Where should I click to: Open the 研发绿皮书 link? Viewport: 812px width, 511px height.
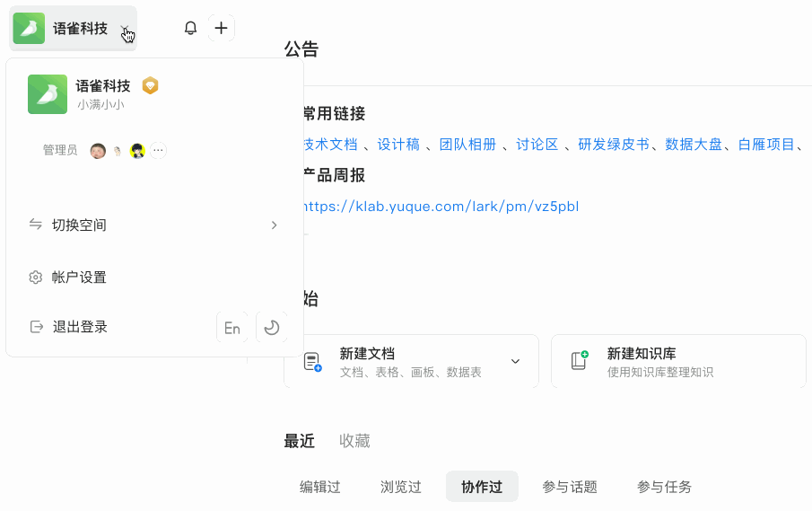[614, 145]
